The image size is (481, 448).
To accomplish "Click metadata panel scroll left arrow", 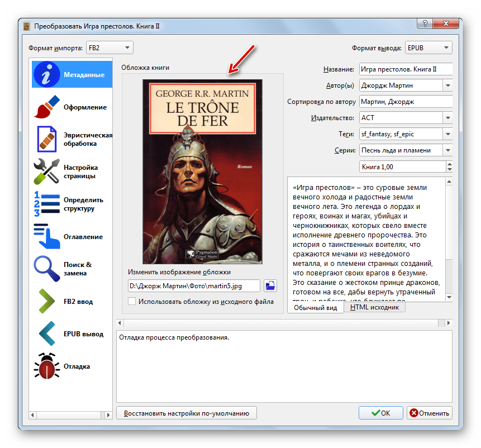I will (x=120, y=322).
